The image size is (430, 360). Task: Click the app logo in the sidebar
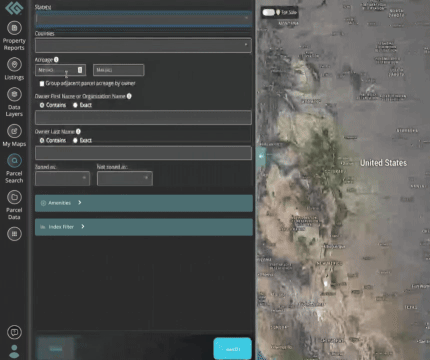click(x=14, y=7)
